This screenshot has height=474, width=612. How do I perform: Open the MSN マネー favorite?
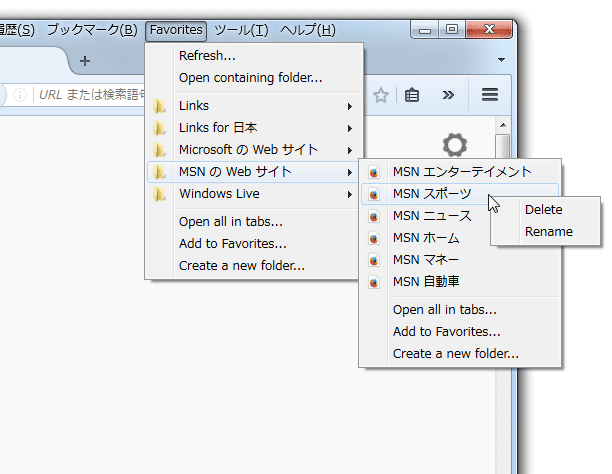click(x=460, y=260)
